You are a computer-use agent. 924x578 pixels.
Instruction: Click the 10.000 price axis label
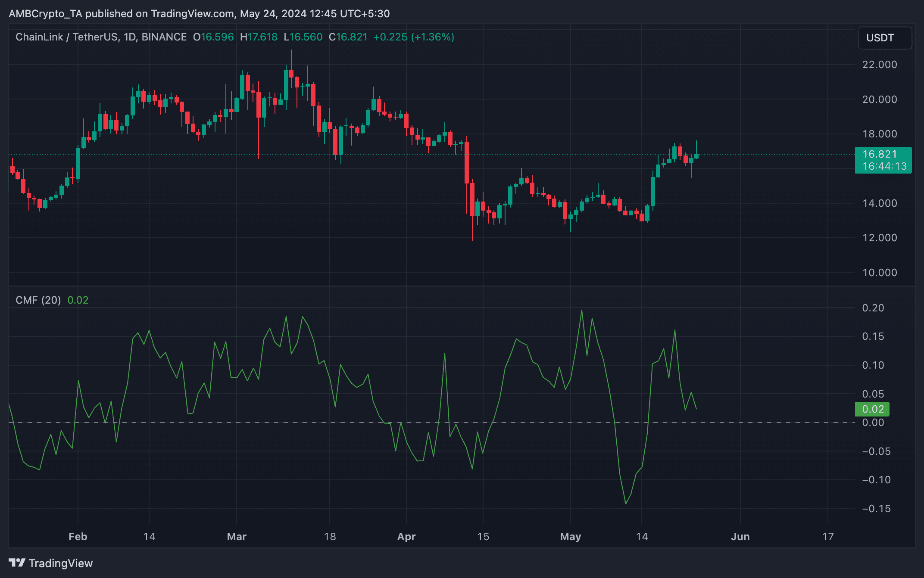pos(880,273)
